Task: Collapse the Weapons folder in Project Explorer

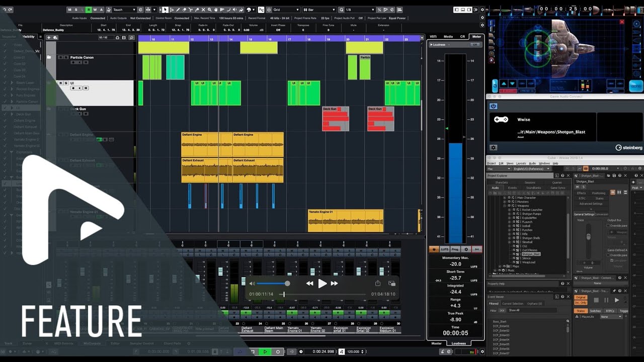Action: (505, 206)
